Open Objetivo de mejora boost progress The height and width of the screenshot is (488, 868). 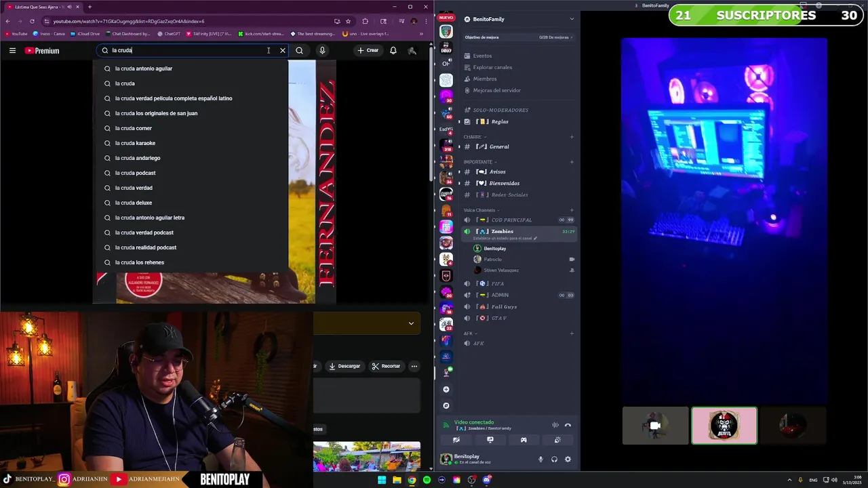(519, 37)
